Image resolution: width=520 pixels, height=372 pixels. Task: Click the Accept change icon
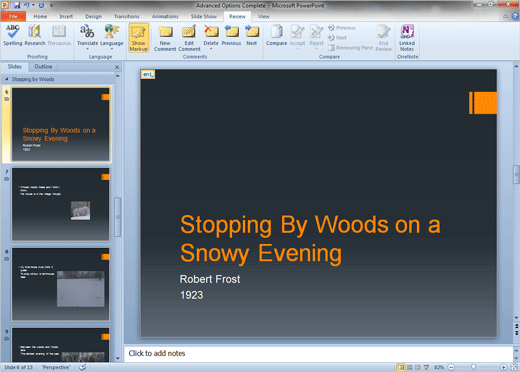[297, 31]
